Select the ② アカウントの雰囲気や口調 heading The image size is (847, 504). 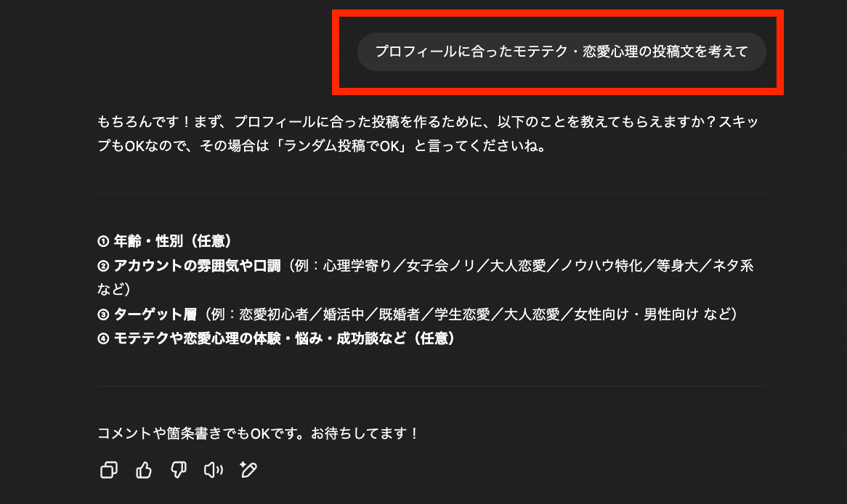[189, 266]
